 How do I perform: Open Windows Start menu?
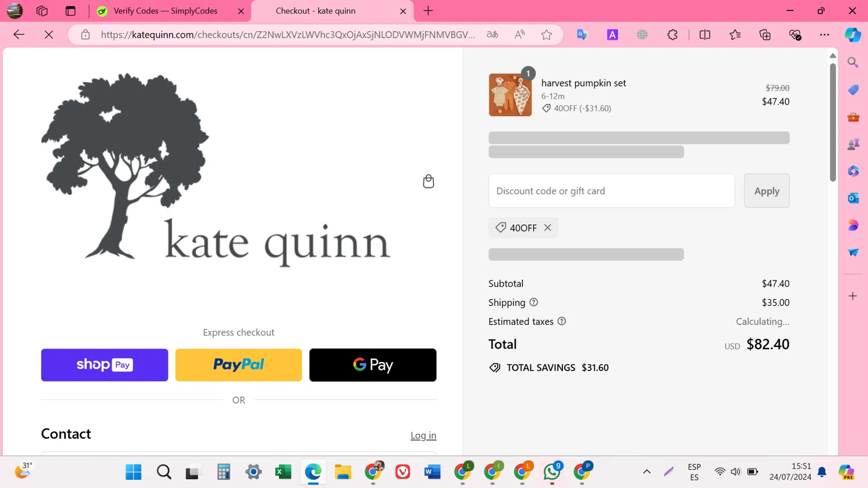[134, 472]
